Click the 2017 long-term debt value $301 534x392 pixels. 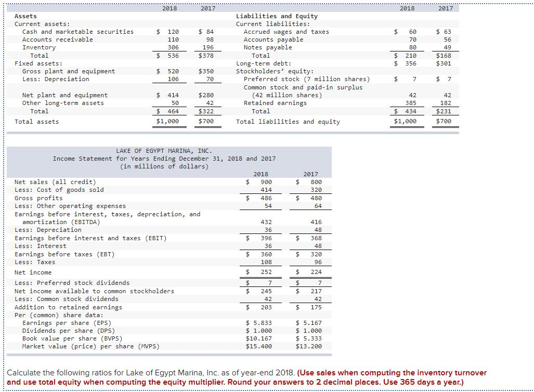(x=444, y=63)
